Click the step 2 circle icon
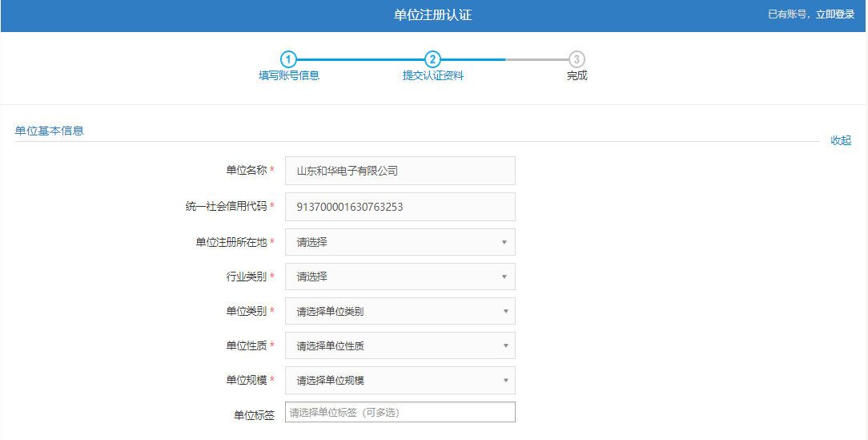Image resolution: width=868 pixels, height=440 pixels. 432,59
